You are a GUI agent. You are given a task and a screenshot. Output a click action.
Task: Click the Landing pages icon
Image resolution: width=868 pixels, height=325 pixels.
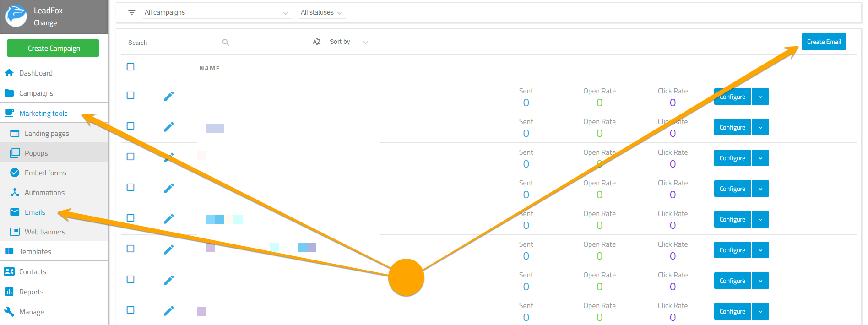click(x=15, y=133)
